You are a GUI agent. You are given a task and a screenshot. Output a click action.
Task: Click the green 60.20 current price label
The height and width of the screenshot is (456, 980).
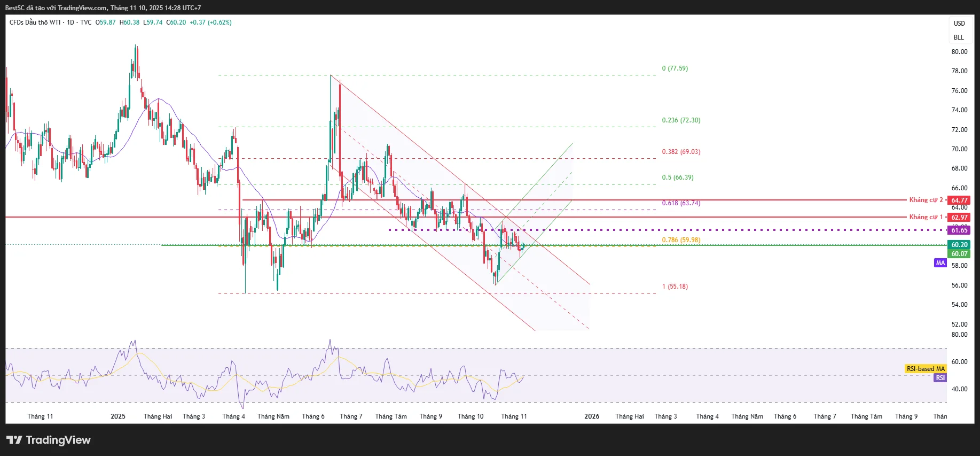959,245
